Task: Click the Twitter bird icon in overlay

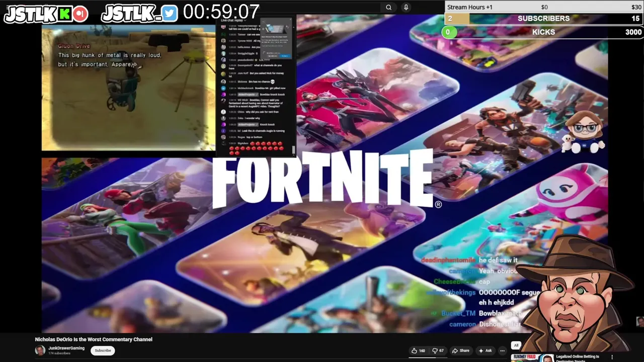Action: pos(170,14)
